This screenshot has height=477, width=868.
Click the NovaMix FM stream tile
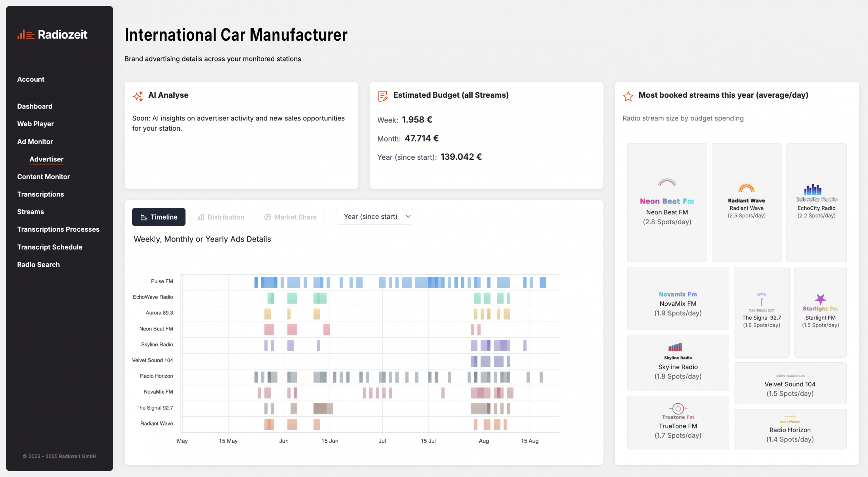point(677,299)
